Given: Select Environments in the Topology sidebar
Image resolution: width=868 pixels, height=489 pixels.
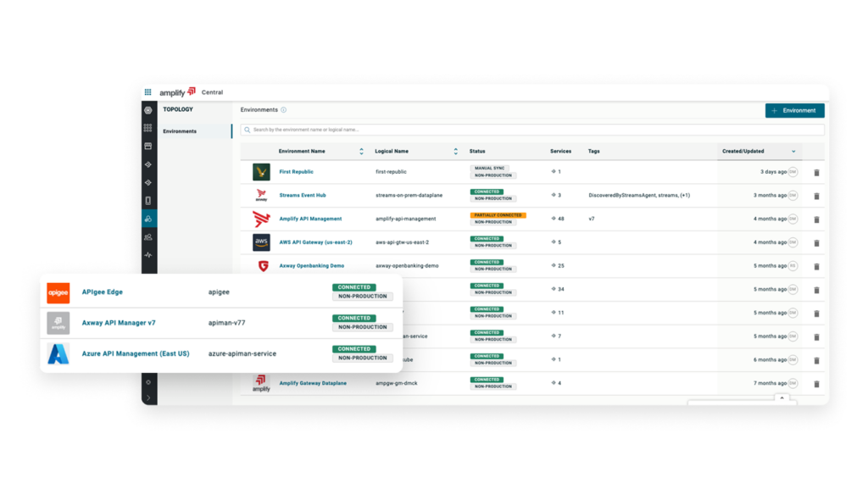Looking at the screenshot, I should (194, 131).
